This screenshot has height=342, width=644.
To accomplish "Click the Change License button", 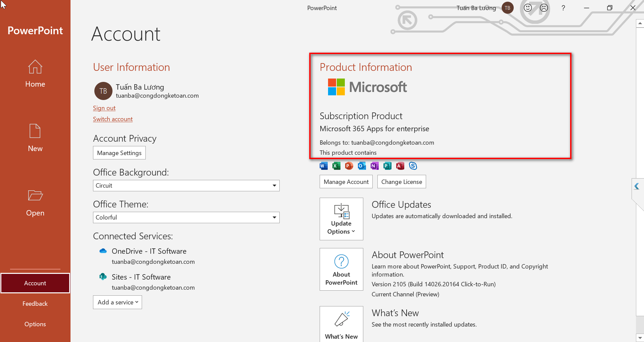I will [x=402, y=182].
